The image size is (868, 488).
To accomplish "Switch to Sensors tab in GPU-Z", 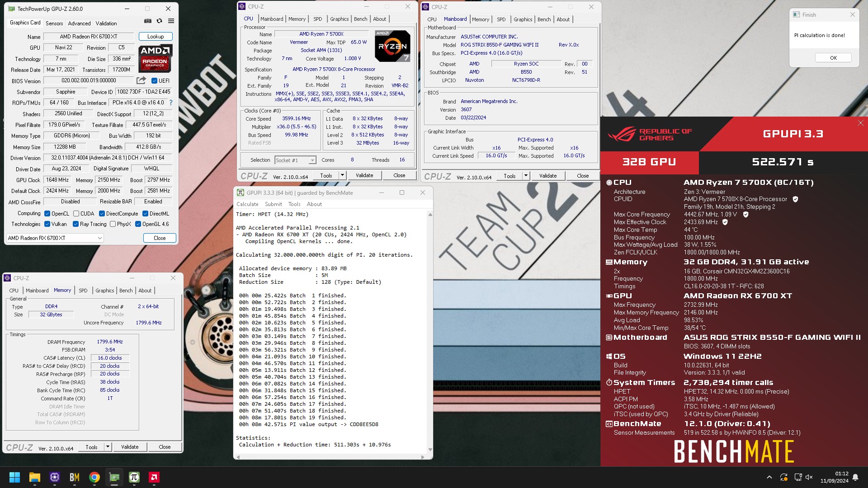I will [54, 23].
